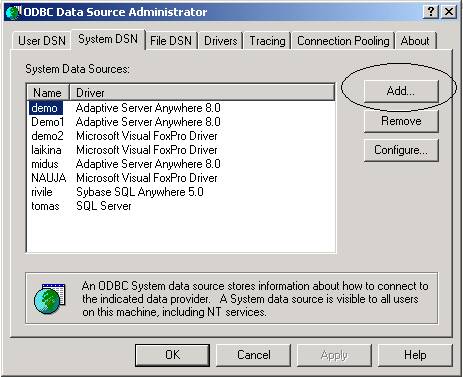Open Help from the bottom button
This screenshot has height=377, width=463.
point(415,355)
